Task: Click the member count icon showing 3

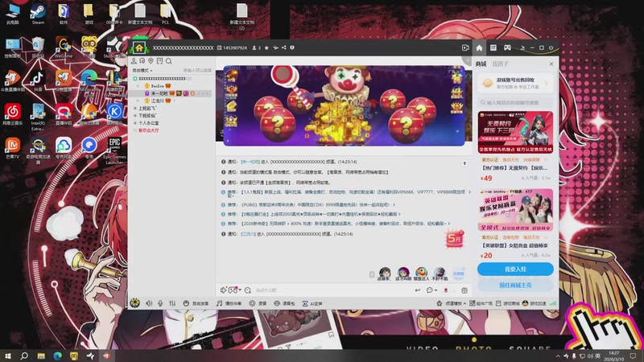Action: [256, 47]
